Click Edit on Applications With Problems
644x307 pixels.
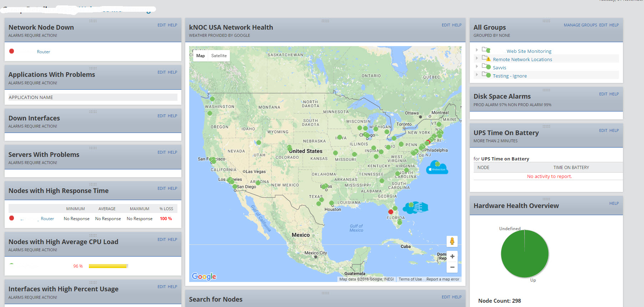(161, 72)
